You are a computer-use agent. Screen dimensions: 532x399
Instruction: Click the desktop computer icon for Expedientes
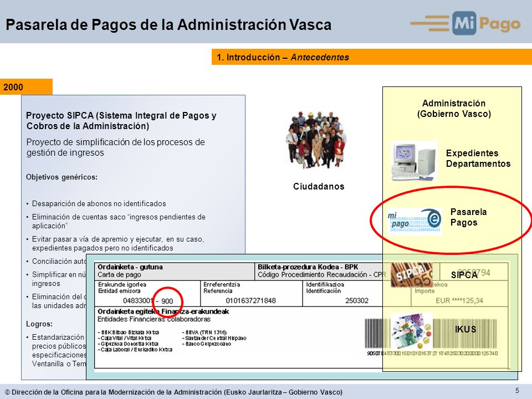coord(414,161)
